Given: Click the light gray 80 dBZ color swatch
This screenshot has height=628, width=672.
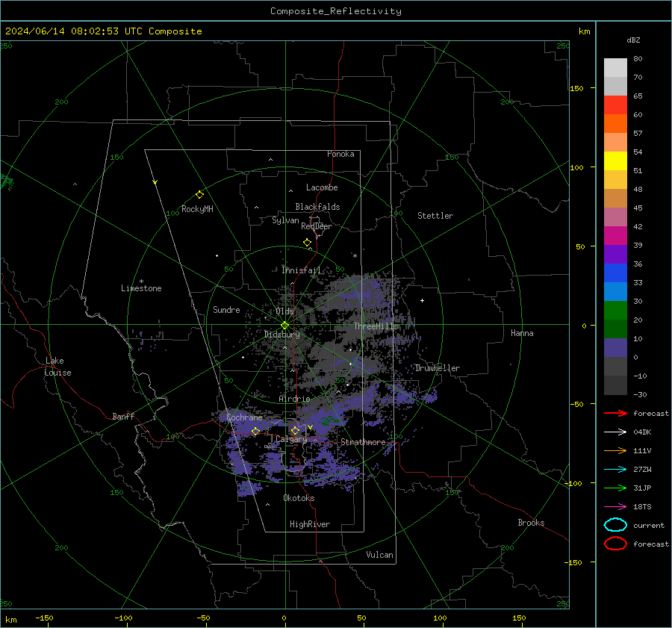Looking at the screenshot, I should tap(615, 67).
